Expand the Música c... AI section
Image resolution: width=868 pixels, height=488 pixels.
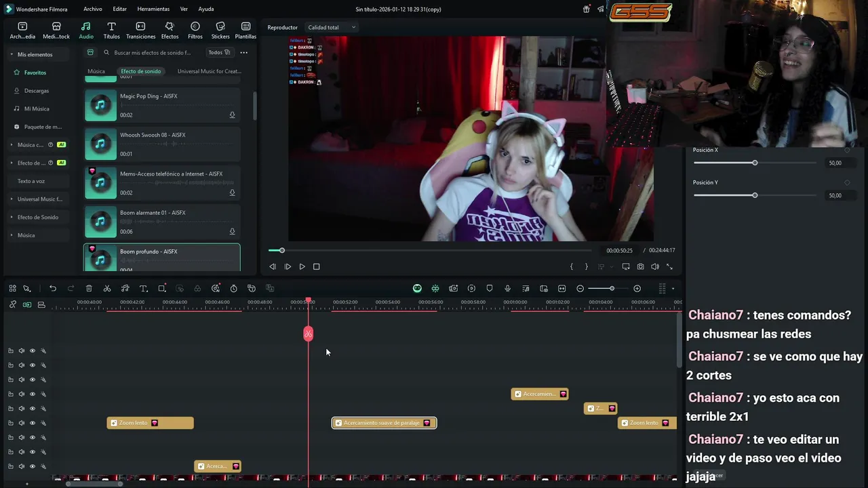coord(12,144)
